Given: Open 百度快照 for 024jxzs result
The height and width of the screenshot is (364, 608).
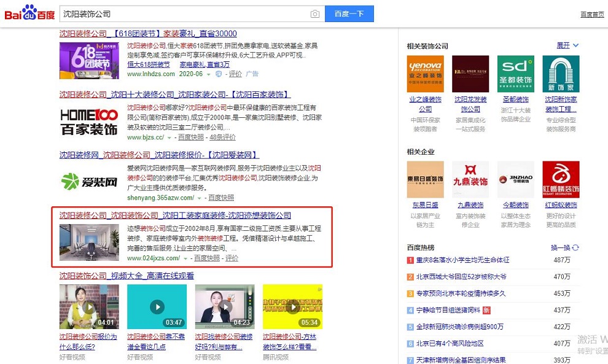Looking at the screenshot, I should [x=207, y=258].
